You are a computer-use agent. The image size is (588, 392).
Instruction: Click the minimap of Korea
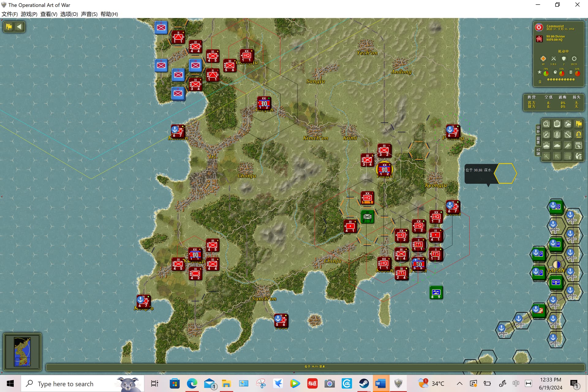pyautogui.click(x=22, y=352)
